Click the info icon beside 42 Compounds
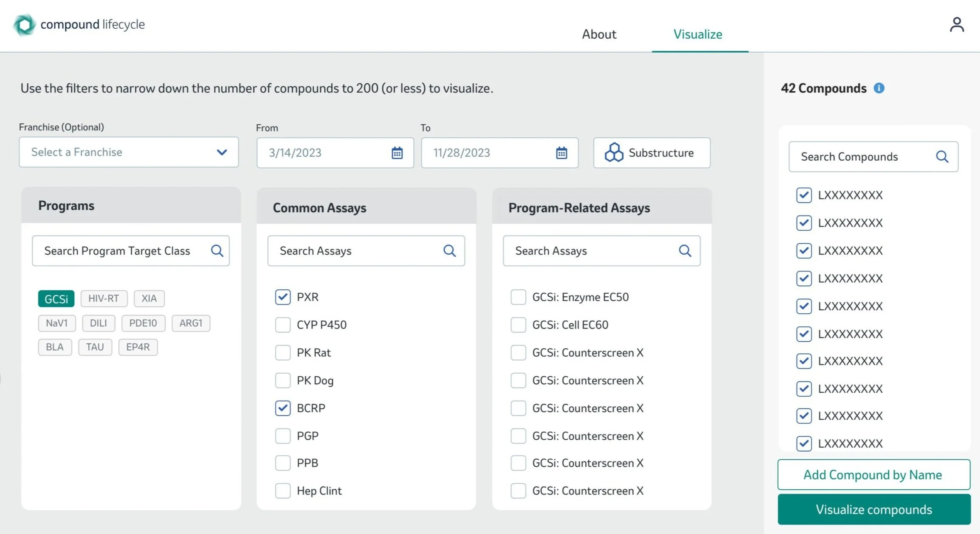The image size is (980, 534). 879,88
